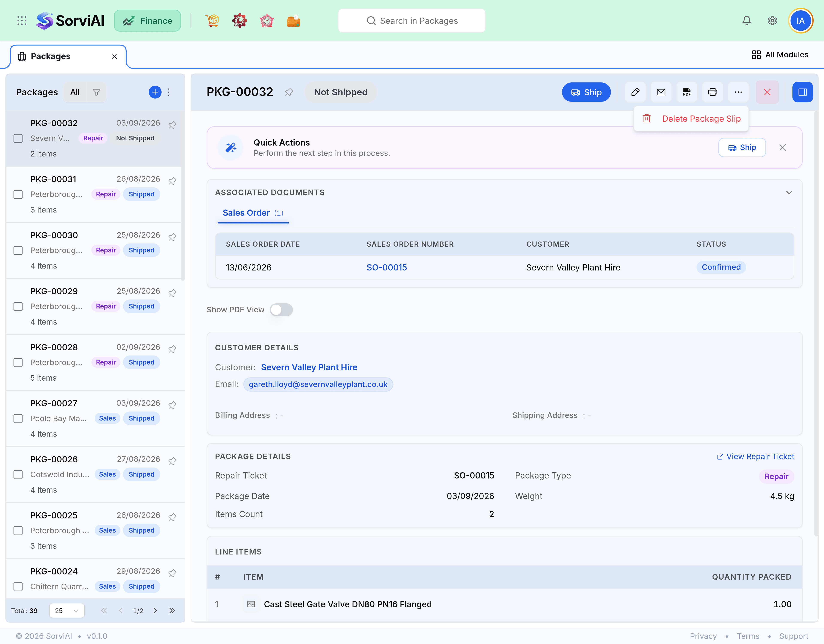The height and width of the screenshot is (644, 824).
Task: Select the PKG-00032 checkbox
Action: (x=18, y=138)
